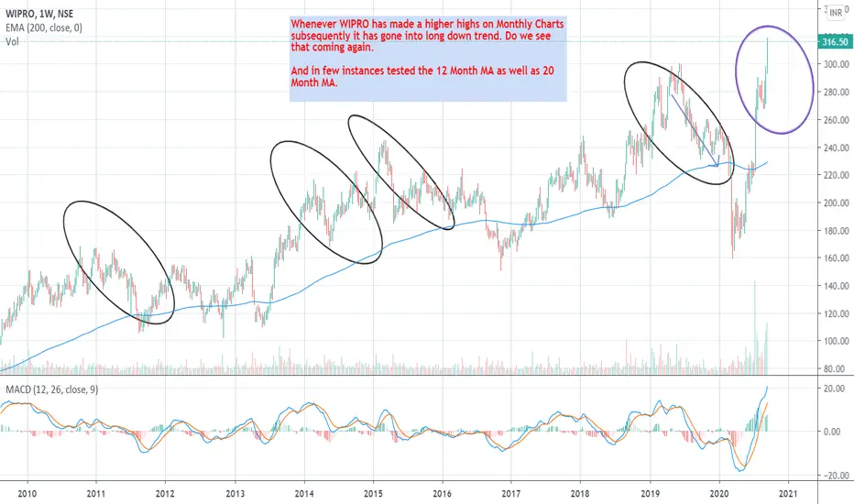Click the 120.00 price axis label
Image resolution: width=854 pixels, height=504 pixels.
836,313
